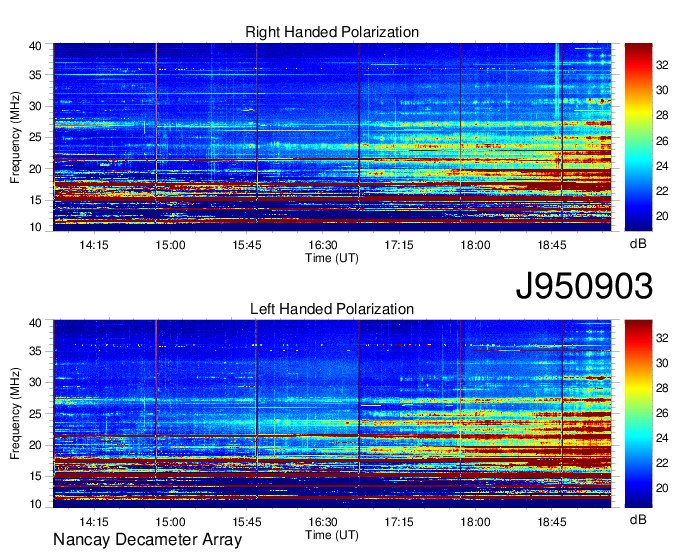The width and height of the screenshot is (680, 552).
Task: Click the dB unit label beside Left Handed plot
Action: 638,519
